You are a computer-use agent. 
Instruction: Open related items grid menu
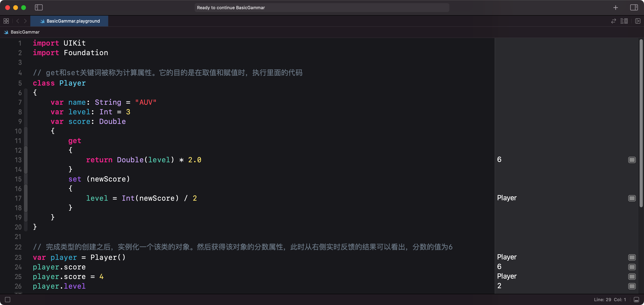pyautogui.click(x=6, y=21)
